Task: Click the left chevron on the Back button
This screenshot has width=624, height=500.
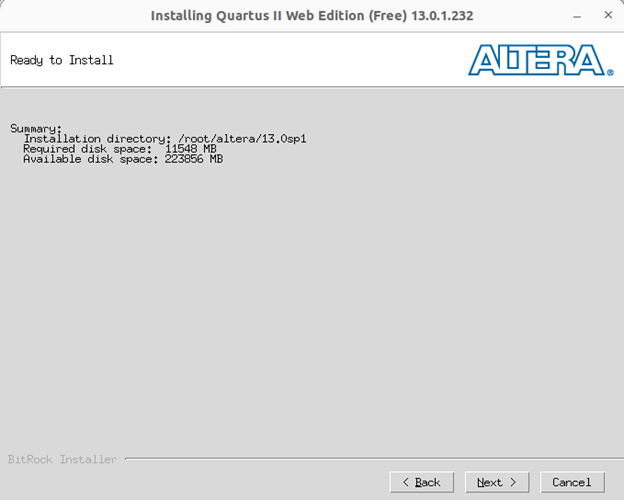Action: coord(406,482)
